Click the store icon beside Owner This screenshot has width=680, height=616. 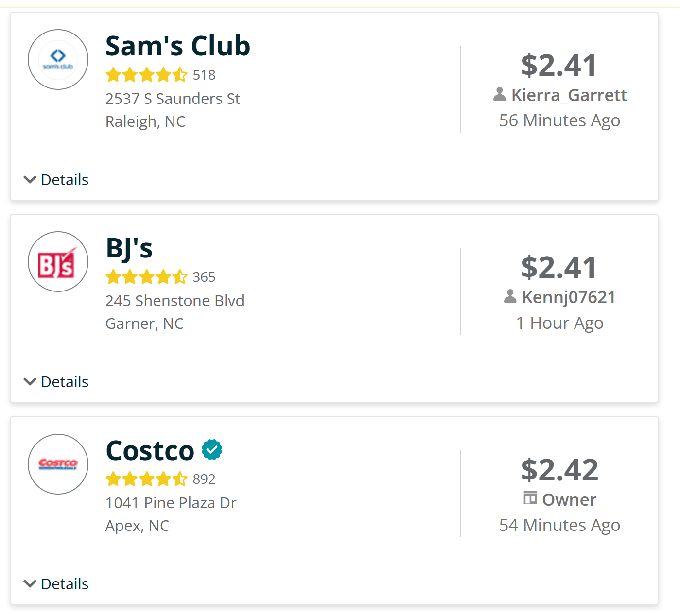[x=530, y=498]
